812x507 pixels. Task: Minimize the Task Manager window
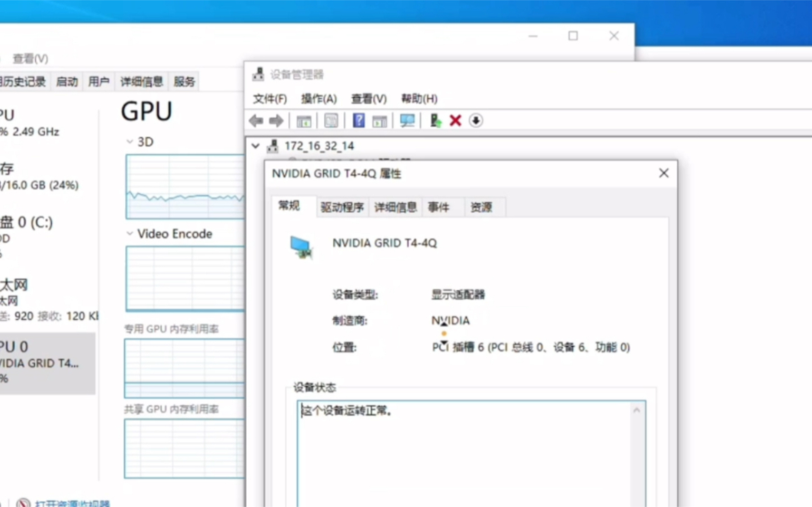click(x=533, y=36)
